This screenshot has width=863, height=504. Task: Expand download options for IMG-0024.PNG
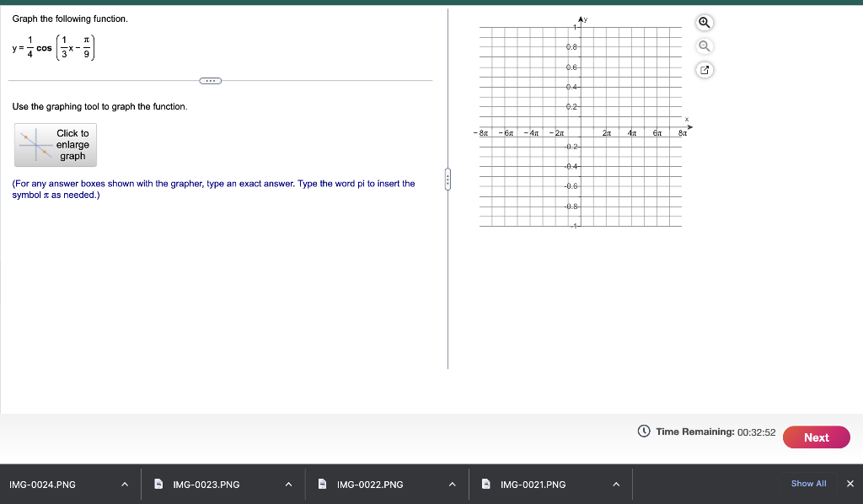(x=124, y=484)
